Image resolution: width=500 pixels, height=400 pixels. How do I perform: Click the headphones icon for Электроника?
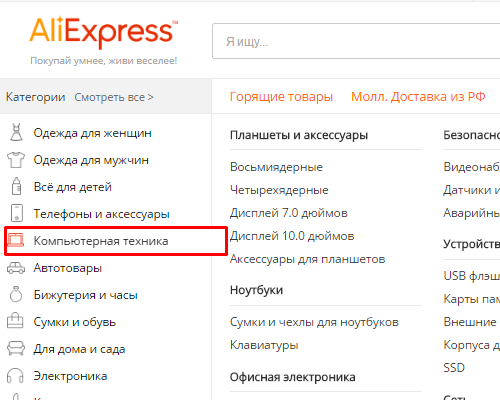[x=15, y=376]
